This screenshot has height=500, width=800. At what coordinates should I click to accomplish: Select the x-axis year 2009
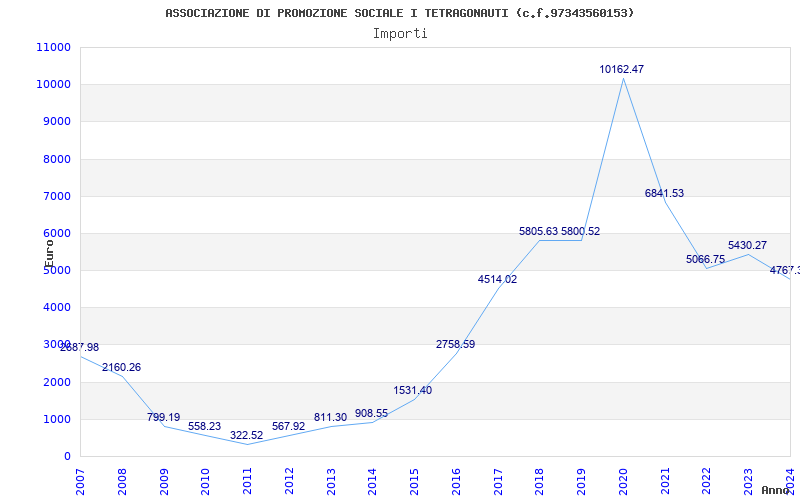[x=164, y=482]
